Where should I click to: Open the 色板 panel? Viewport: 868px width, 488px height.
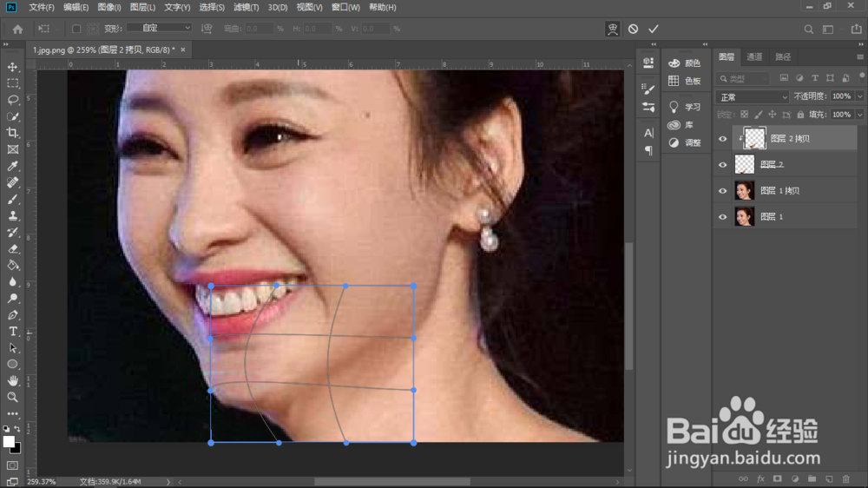point(685,81)
